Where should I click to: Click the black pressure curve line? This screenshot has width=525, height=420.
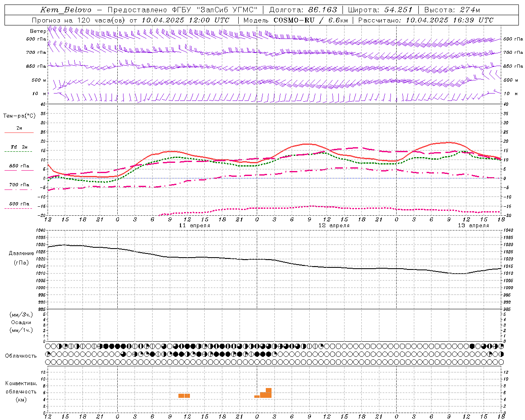(x=275, y=260)
